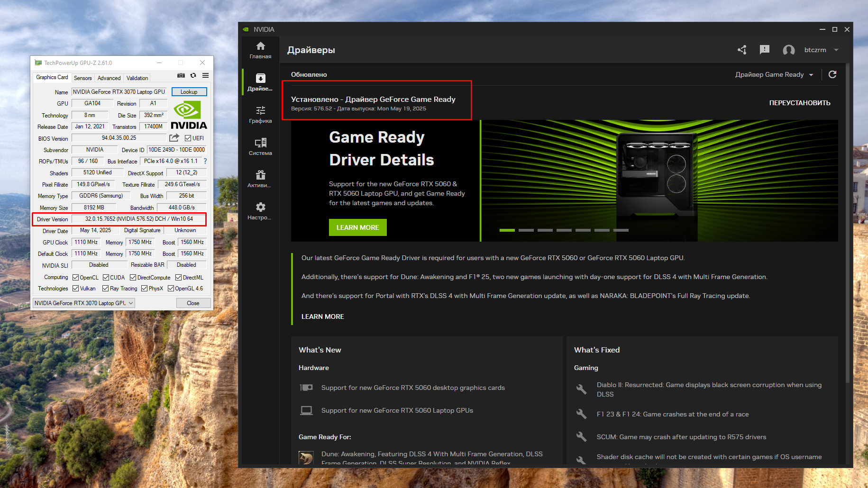Select the Драйверы section in NVIDIA sidebar

[x=260, y=81]
